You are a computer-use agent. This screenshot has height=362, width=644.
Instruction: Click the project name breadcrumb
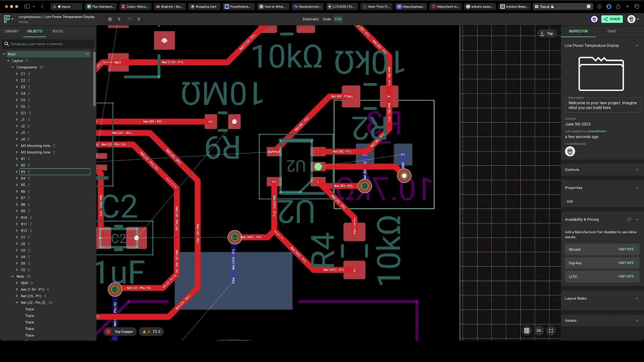(x=69, y=17)
